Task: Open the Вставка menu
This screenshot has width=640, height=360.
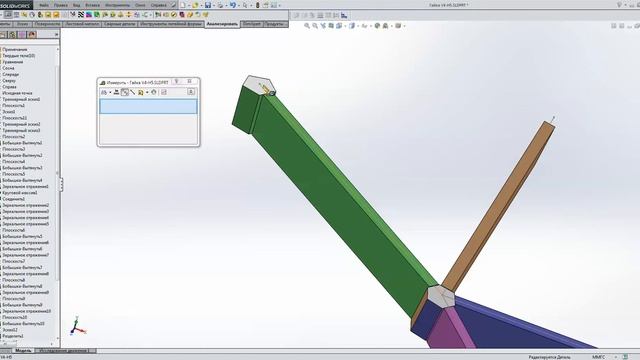Action: click(92, 5)
